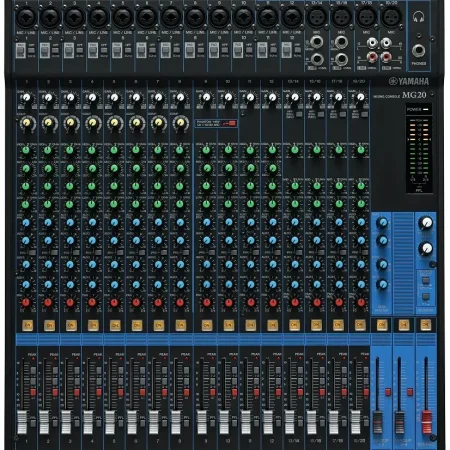Click the red PAN knob on channel 12
The height and width of the screenshot is (450, 450).
(273, 303)
